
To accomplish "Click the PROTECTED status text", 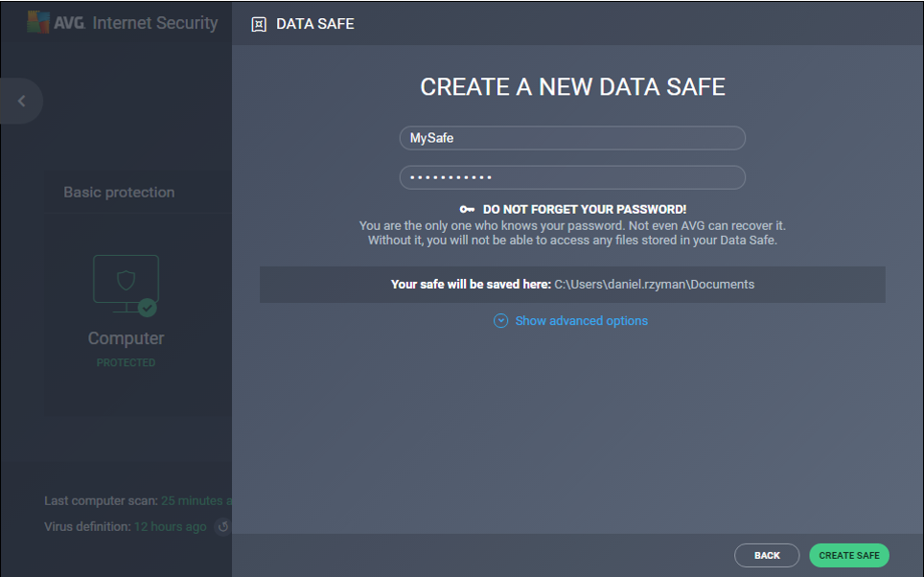I will pyautogui.click(x=127, y=362).
